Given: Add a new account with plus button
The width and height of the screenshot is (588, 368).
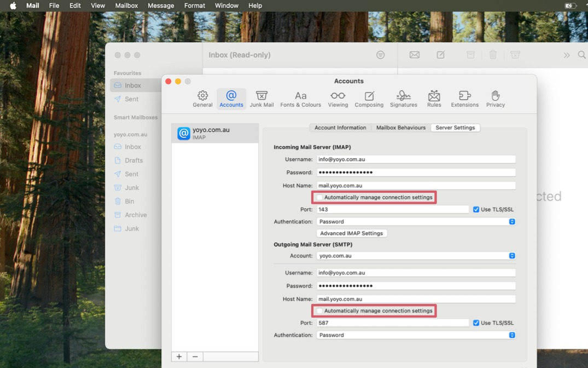Looking at the screenshot, I should [x=179, y=357].
